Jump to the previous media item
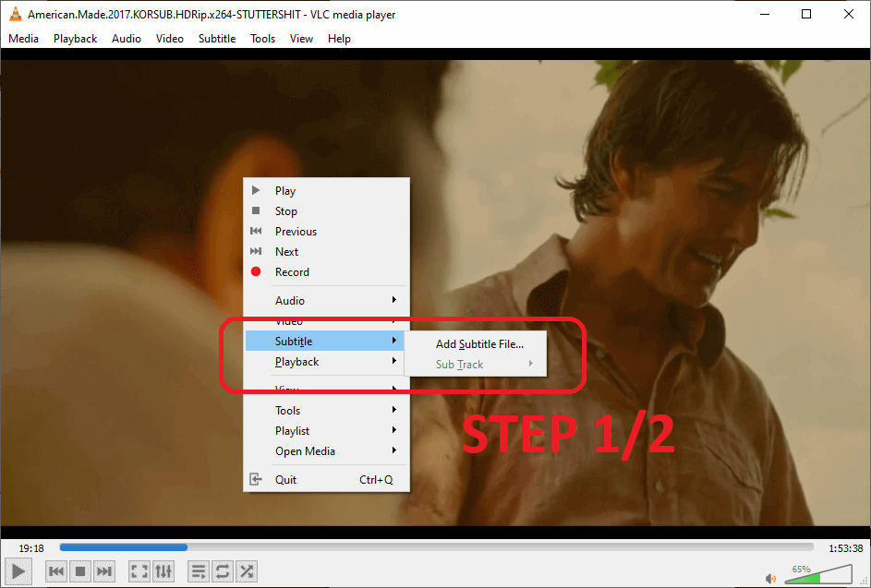 point(56,570)
